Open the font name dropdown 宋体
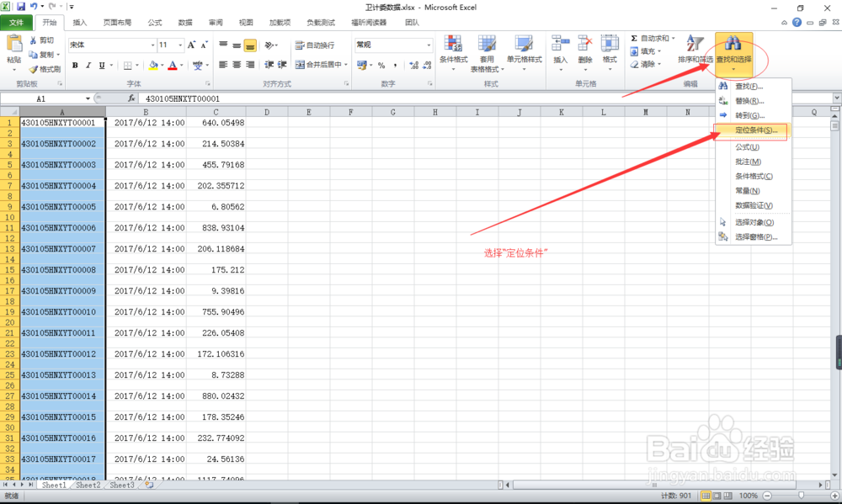Image resolution: width=842 pixels, height=504 pixels. (152, 45)
